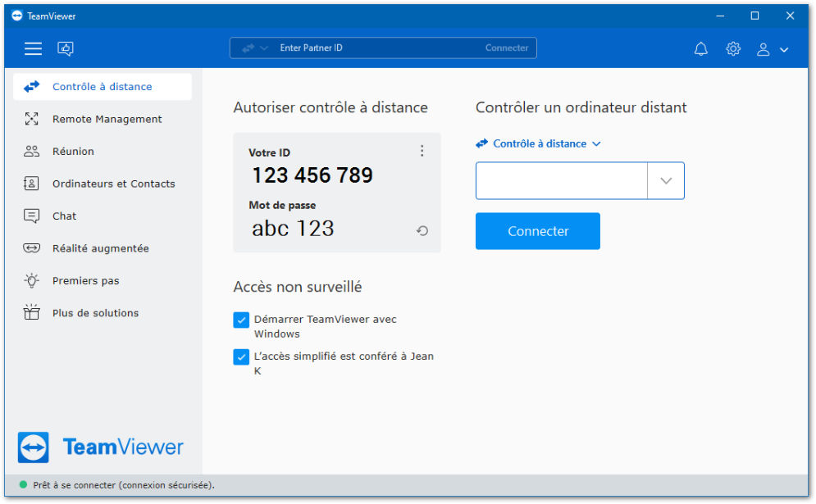Click the Votre ID label
816x504 pixels.
(270, 153)
